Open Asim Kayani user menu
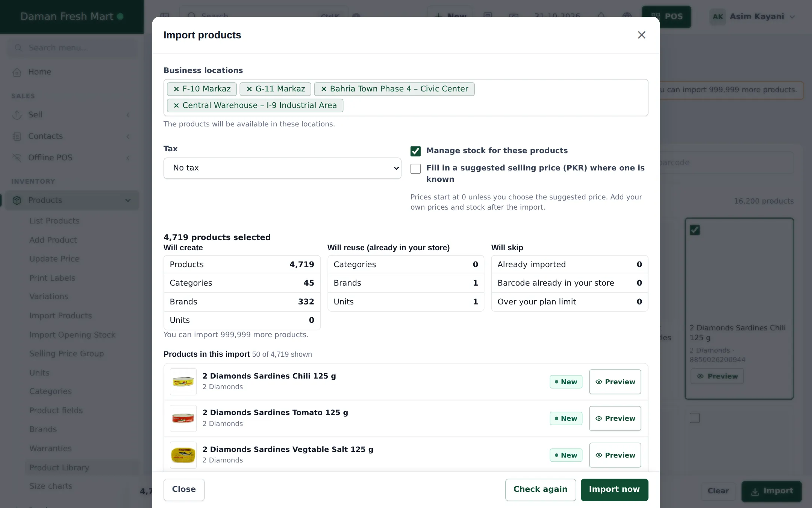This screenshot has height=508, width=812. [753, 17]
